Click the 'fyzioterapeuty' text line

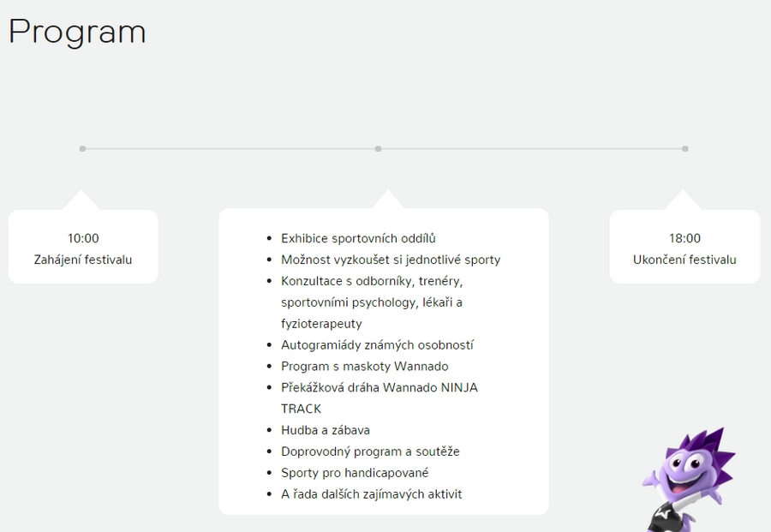(321, 324)
